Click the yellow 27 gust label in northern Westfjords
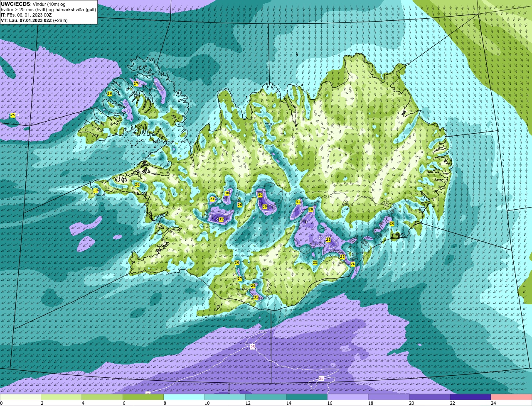The width and height of the screenshot is (532, 406). [x=136, y=84]
